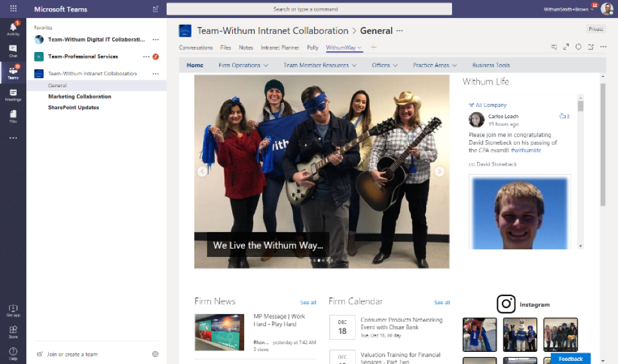Viewport: 618px width, 364px height.
Task: Click the Instagram logo icon
Action: click(x=506, y=304)
